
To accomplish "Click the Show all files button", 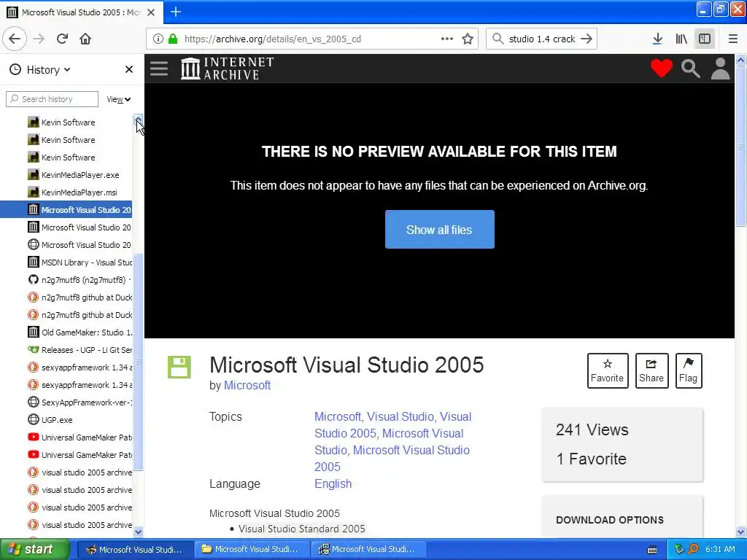I will coord(439,230).
